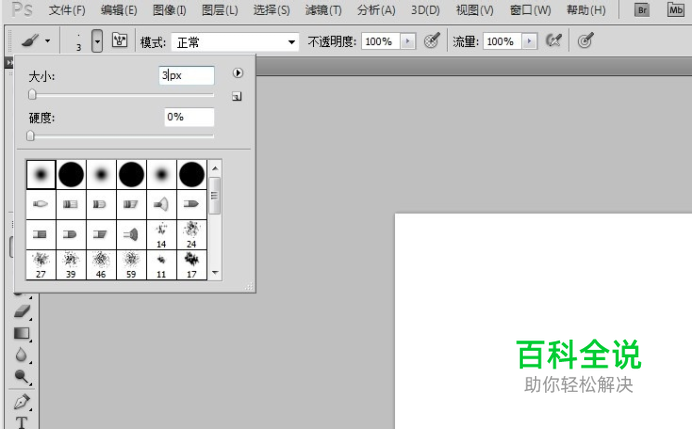Launch Bridge with the Br icon

[x=642, y=10]
